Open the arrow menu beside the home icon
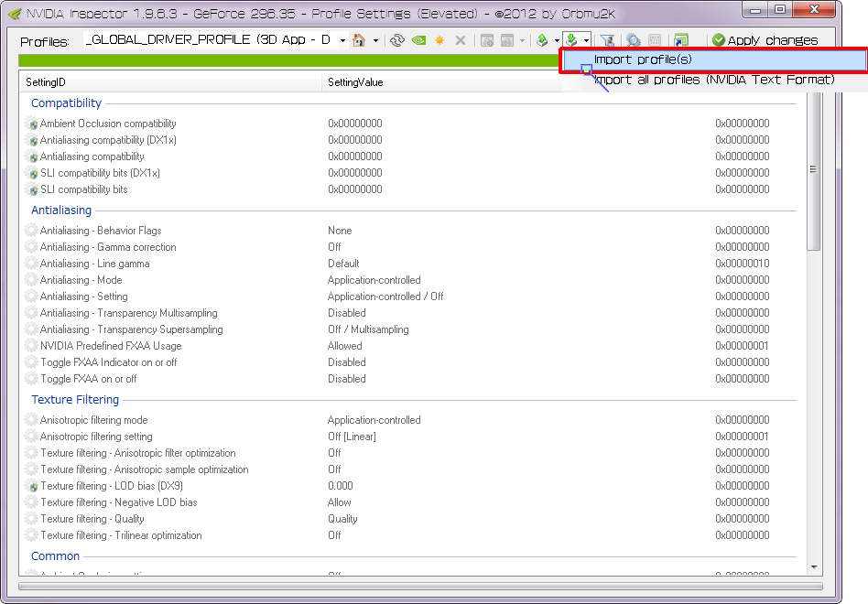Screen dimensions: 868x604 click(x=376, y=40)
